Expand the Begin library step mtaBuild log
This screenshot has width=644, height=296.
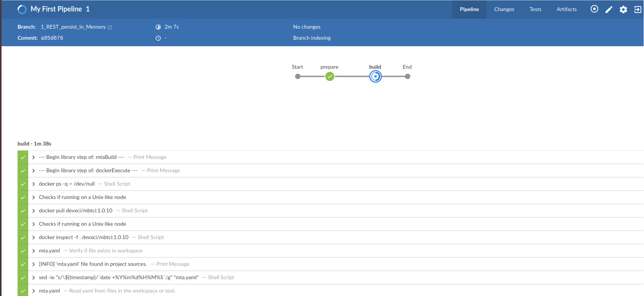[34, 157]
